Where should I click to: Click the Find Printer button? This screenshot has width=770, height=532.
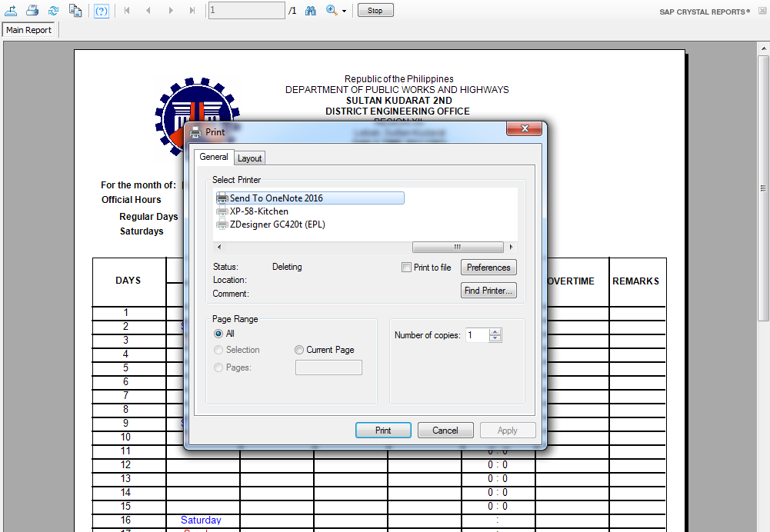(x=488, y=291)
